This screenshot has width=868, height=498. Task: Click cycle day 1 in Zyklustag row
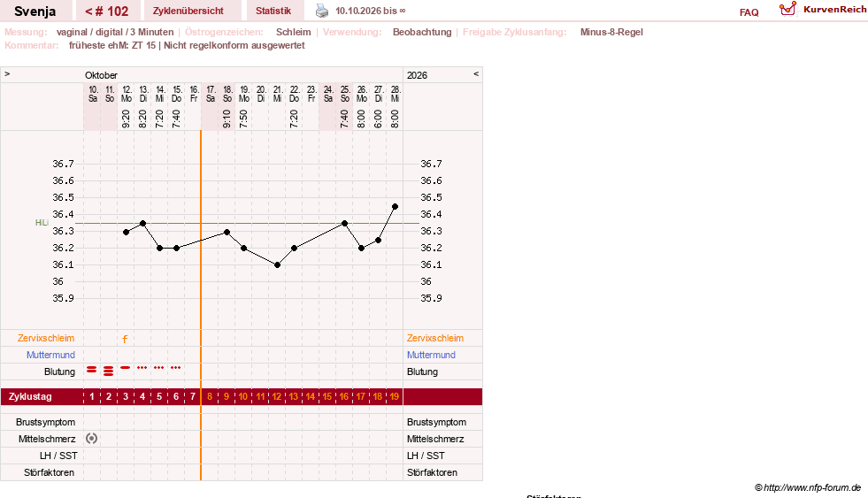(92, 397)
